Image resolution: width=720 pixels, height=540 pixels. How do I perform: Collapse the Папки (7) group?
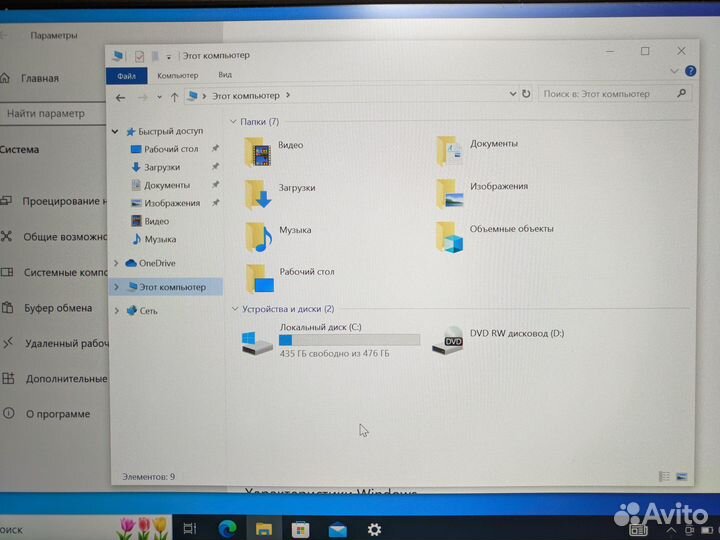tap(233, 122)
